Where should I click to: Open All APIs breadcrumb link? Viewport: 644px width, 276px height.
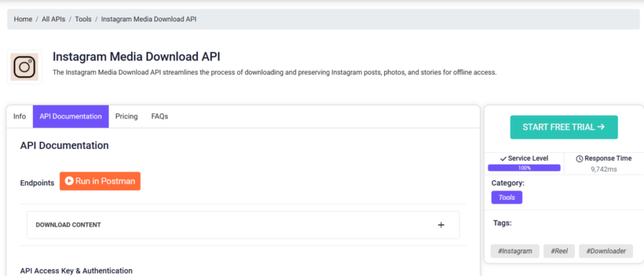pyautogui.click(x=53, y=19)
